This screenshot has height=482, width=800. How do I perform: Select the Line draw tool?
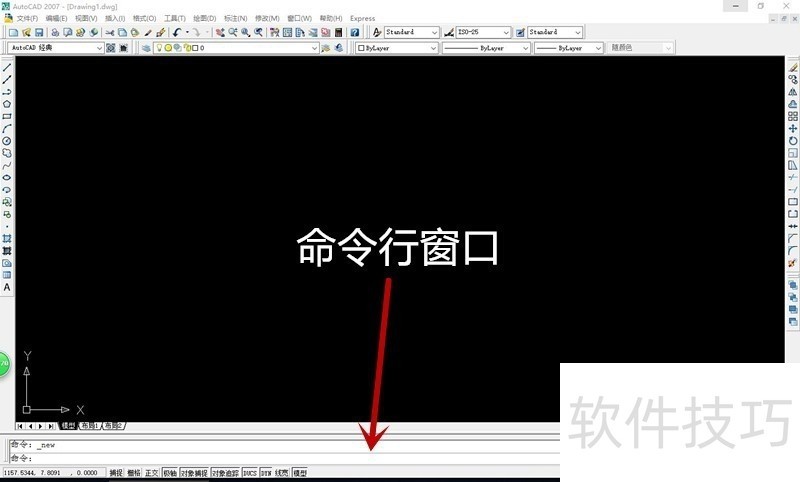tap(7, 67)
